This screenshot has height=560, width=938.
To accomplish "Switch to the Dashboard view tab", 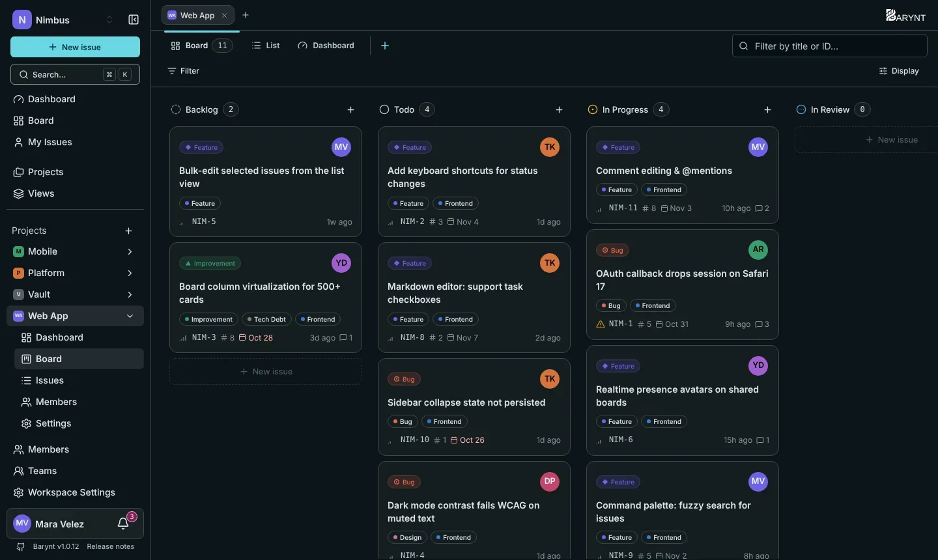I will click(x=326, y=46).
